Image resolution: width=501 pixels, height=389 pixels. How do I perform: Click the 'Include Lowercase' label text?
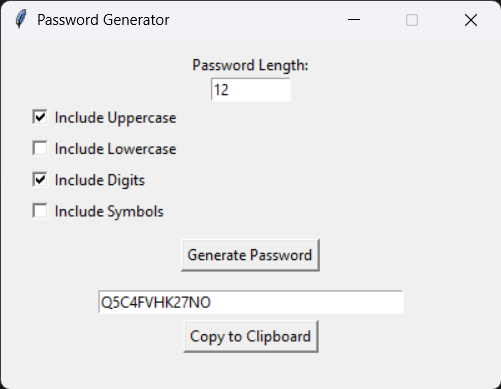115,149
